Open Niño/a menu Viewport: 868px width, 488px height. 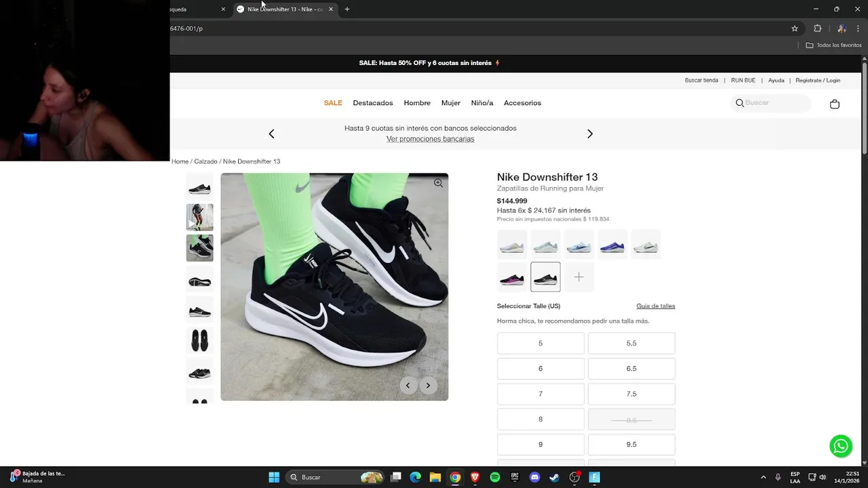click(x=482, y=103)
